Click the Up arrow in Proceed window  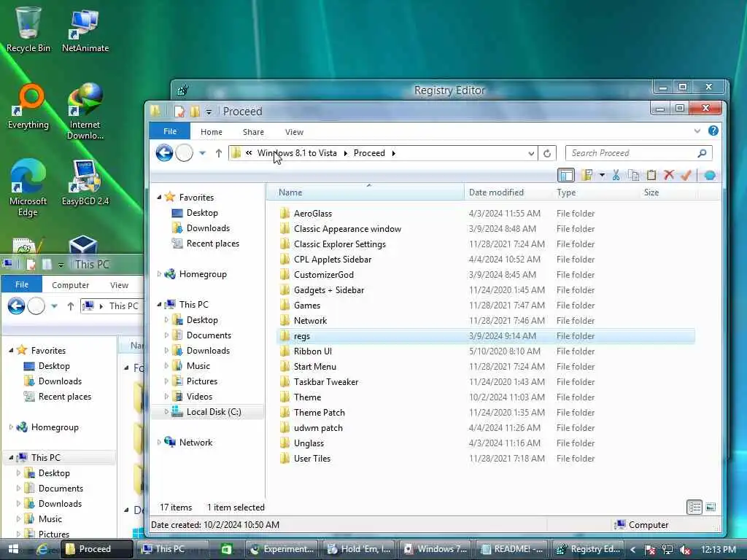point(219,153)
